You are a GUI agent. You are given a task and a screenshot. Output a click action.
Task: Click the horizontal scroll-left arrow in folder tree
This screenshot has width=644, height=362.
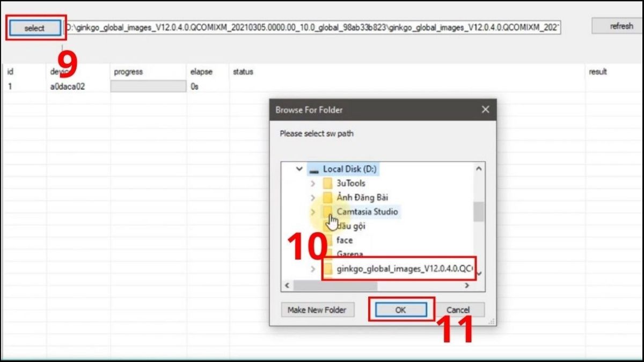click(287, 286)
